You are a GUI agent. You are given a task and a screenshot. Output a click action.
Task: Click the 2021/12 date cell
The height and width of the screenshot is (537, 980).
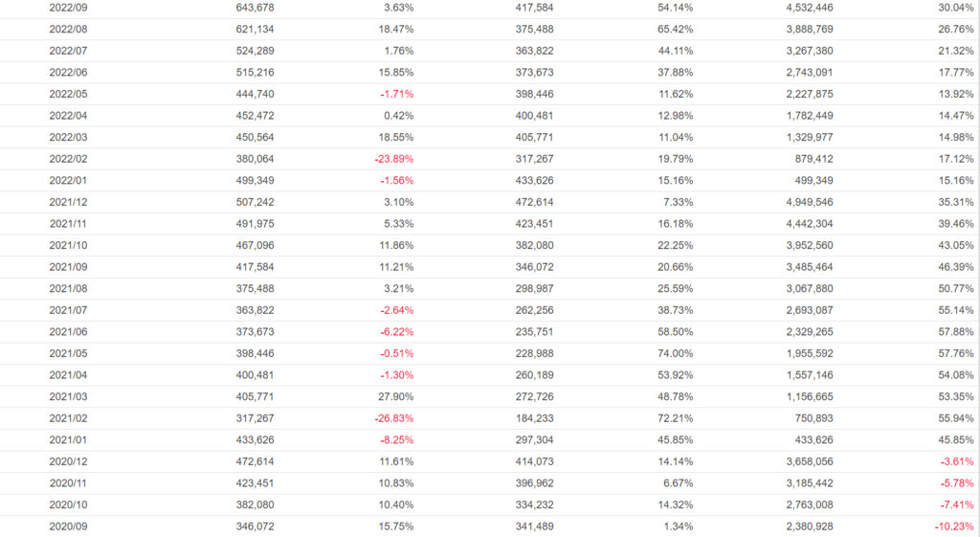(x=67, y=202)
